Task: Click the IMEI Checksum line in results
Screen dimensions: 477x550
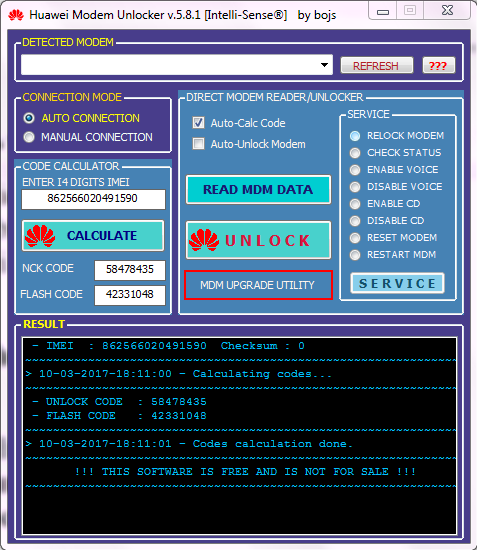Action: 168,346
